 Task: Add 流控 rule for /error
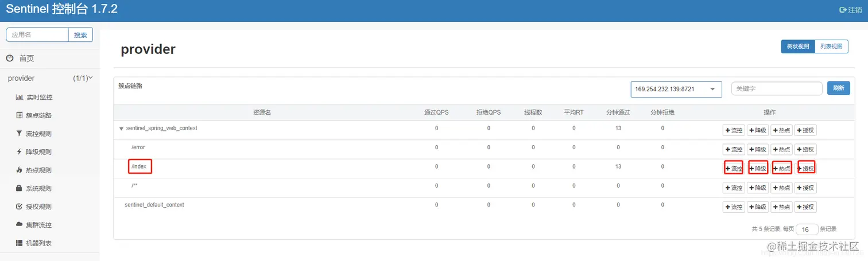734,150
